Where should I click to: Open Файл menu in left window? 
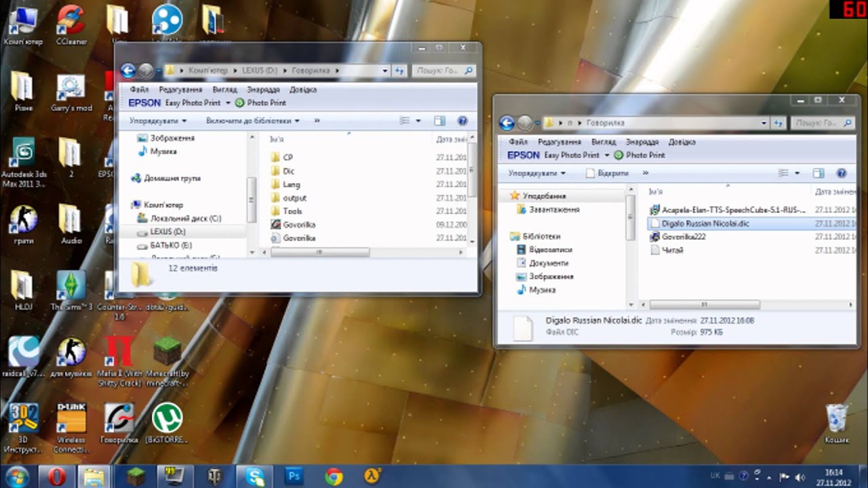click(x=139, y=89)
